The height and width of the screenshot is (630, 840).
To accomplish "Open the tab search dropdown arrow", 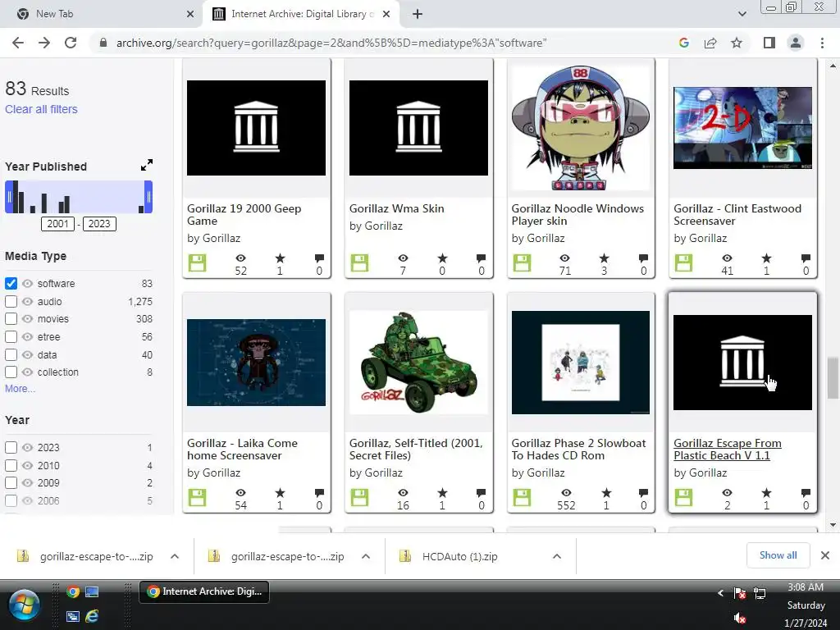I will (742, 14).
